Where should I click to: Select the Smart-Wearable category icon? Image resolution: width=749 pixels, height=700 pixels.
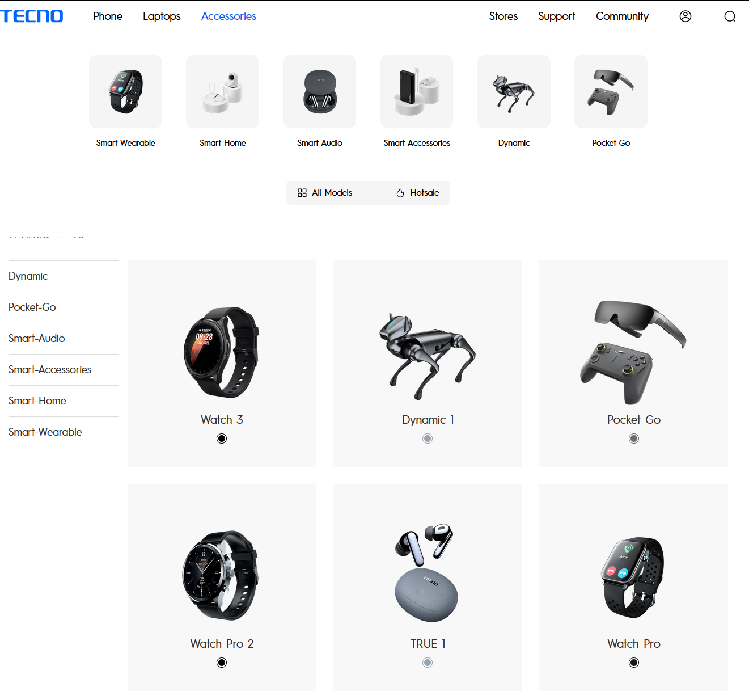coord(125,91)
